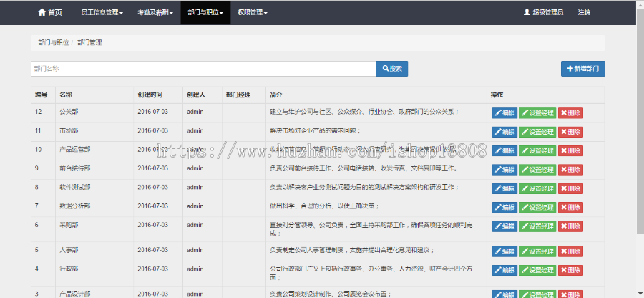The image size is (644, 298).
Task: Delete the 公关部 department
Action: pyautogui.click(x=570, y=113)
